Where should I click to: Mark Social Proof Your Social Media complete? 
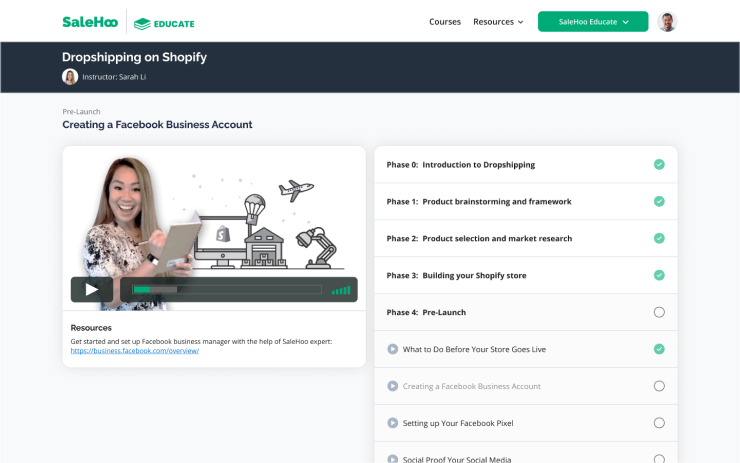point(659,459)
